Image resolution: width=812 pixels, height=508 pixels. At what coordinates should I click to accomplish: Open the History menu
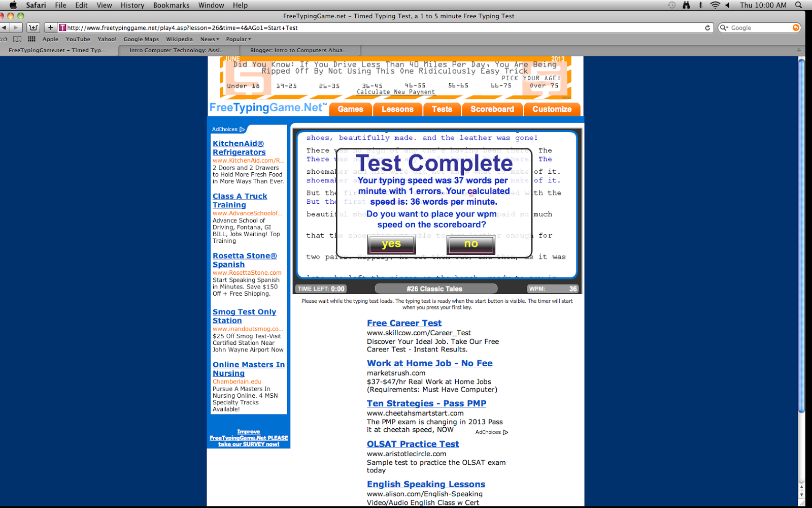[132, 5]
